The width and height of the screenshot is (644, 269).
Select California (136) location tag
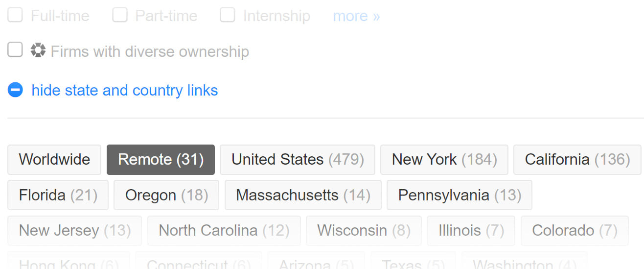pyautogui.click(x=577, y=160)
